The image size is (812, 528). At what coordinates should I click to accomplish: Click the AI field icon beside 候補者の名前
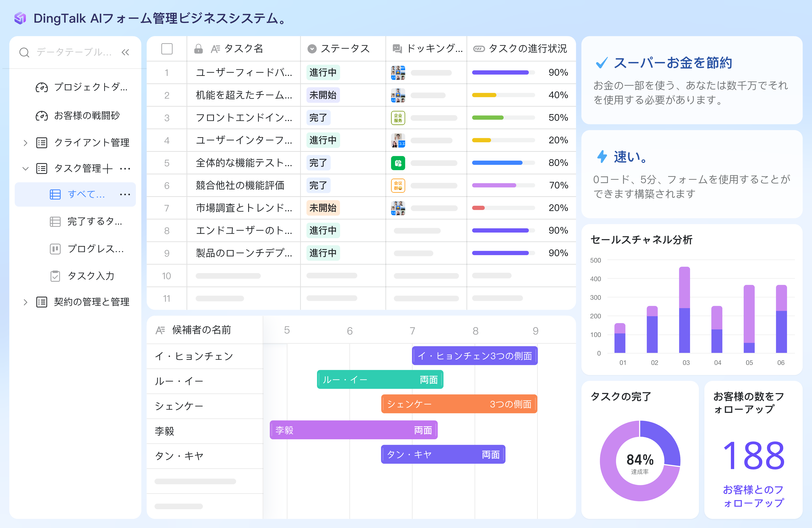pos(160,330)
